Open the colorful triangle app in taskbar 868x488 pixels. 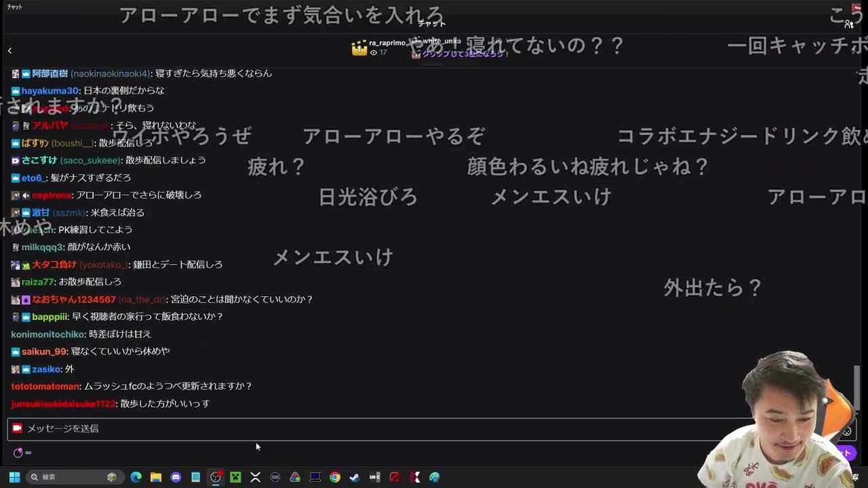[x=295, y=477]
